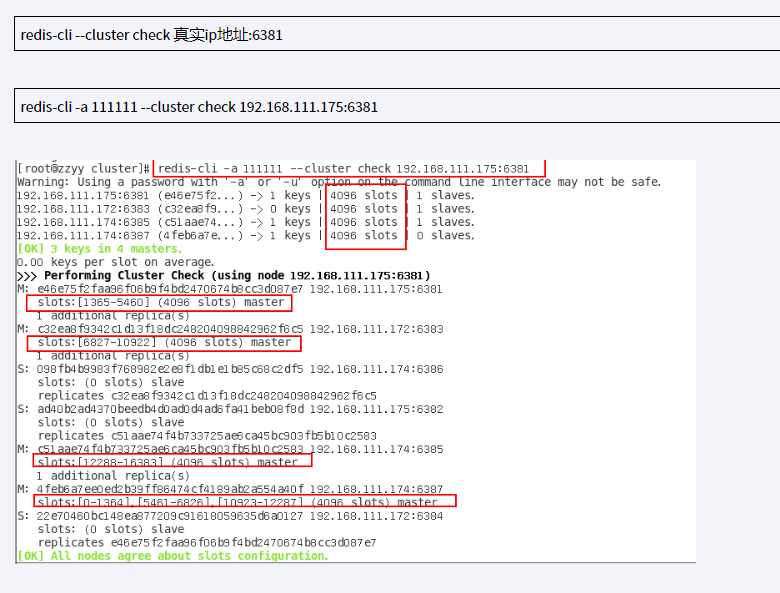Click the '[root@zzyy cluster]#' prompt text

click(84, 169)
